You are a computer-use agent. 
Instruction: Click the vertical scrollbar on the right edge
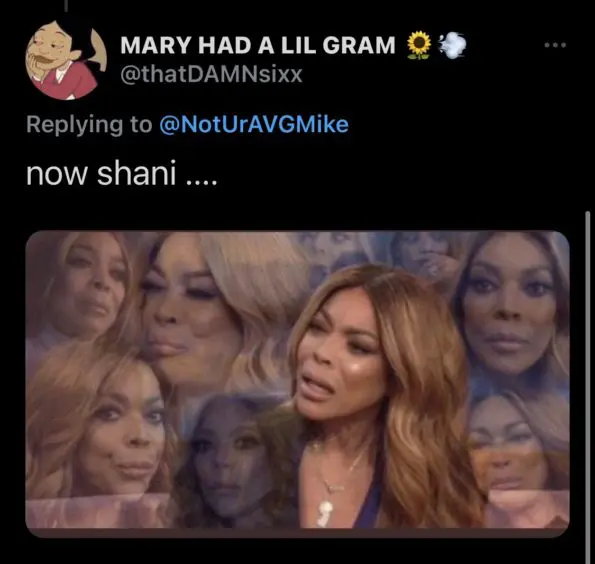[588, 387]
